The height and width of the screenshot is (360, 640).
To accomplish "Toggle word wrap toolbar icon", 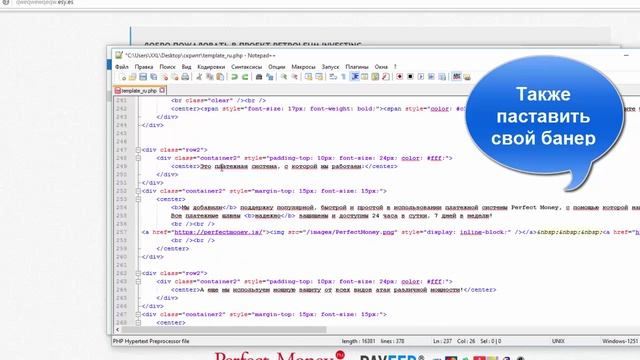I will click(x=333, y=77).
